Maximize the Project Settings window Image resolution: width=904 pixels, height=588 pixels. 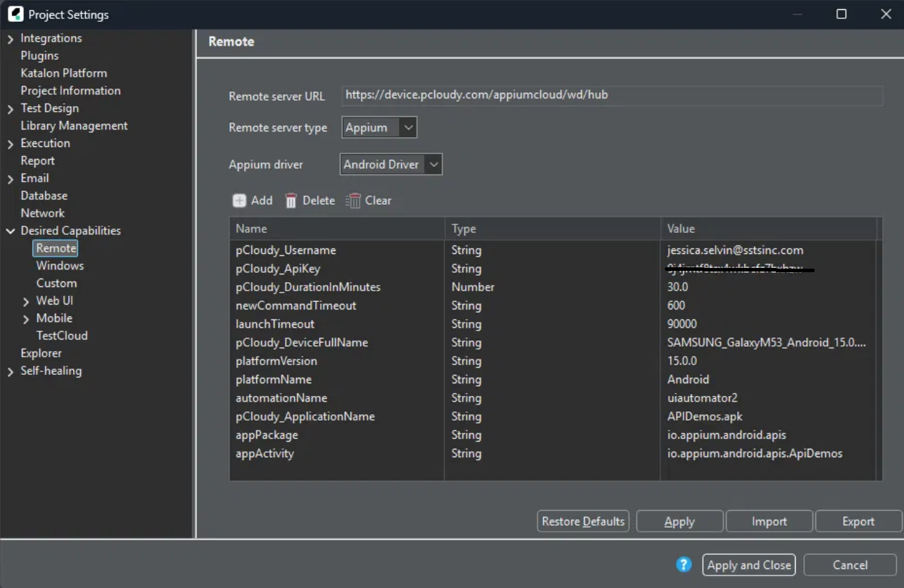click(841, 14)
